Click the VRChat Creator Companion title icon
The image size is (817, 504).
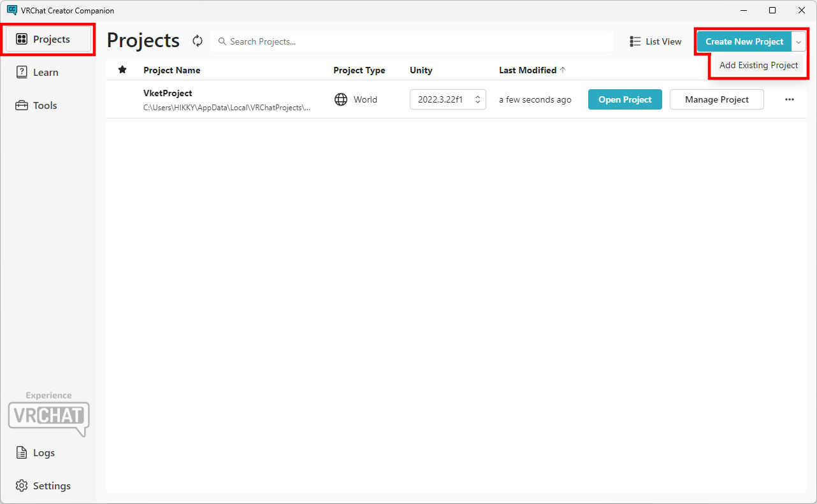[x=11, y=10]
